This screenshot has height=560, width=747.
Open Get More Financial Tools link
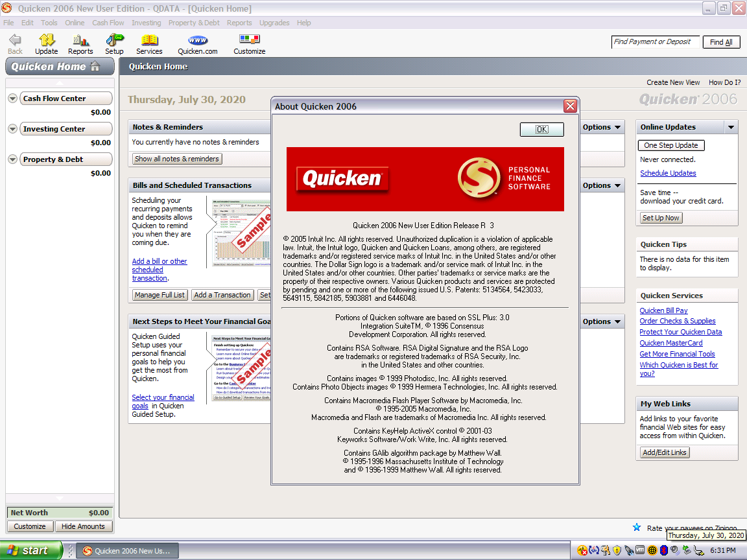coord(677,354)
